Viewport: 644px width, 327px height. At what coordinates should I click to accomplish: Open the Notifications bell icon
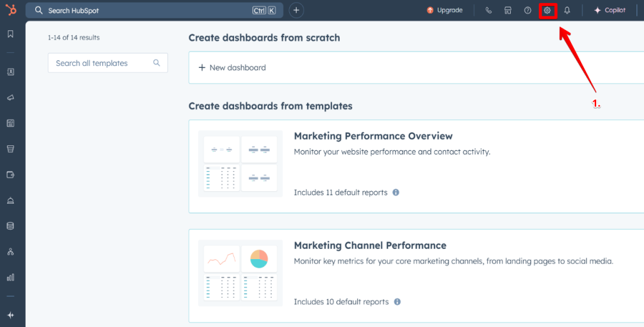[x=567, y=11]
